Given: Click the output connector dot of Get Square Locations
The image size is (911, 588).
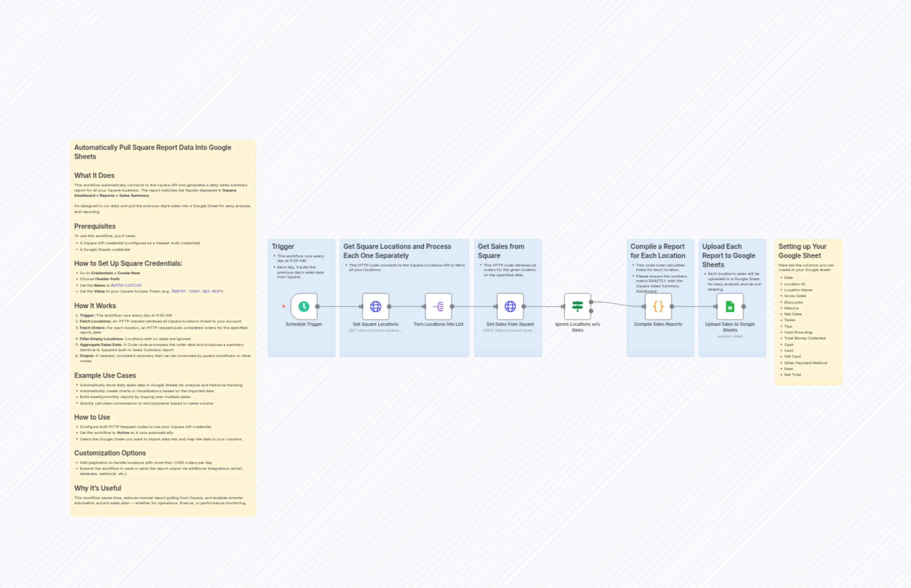Looking at the screenshot, I should tap(389, 306).
